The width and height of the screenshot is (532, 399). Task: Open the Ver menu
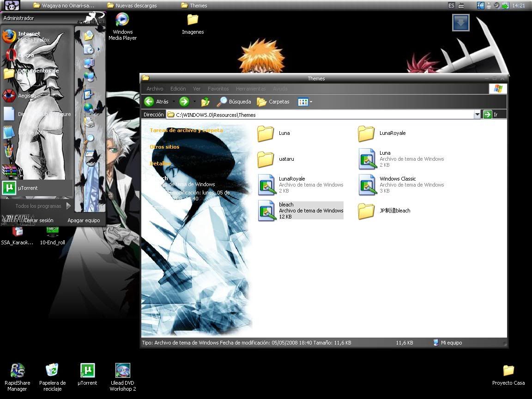click(197, 89)
